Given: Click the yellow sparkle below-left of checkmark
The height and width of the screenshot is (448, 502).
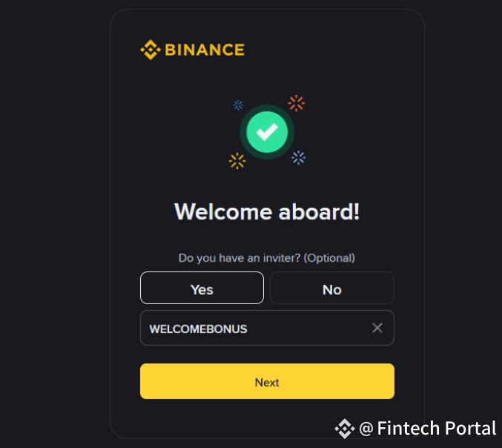Looking at the screenshot, I should 237,160.
